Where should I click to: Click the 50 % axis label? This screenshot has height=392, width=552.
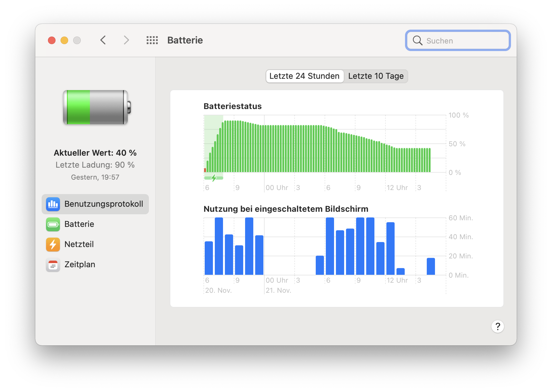(457, 144)
